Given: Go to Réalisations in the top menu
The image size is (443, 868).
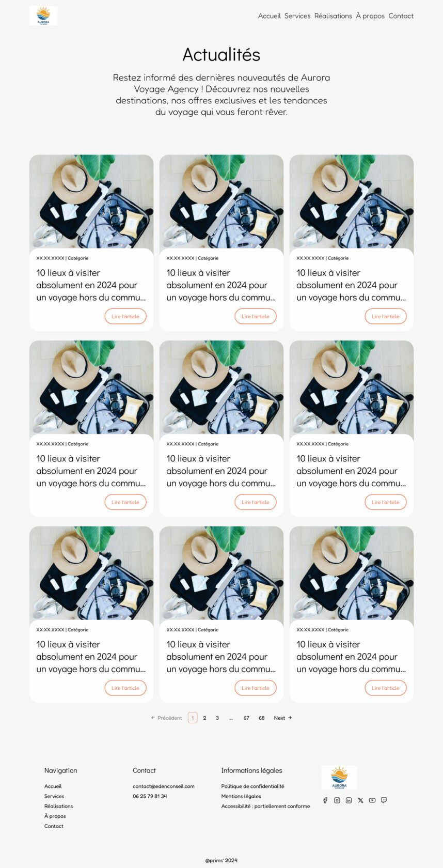Looking at the screenshot, I should tap(333, 16).
